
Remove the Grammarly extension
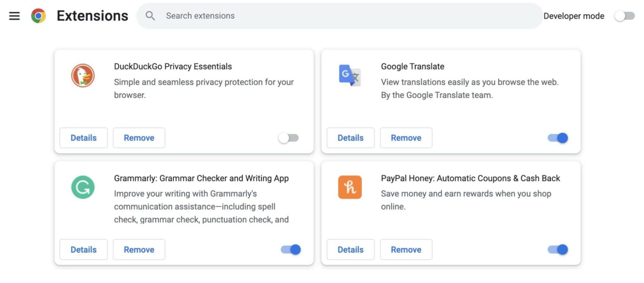139,249
